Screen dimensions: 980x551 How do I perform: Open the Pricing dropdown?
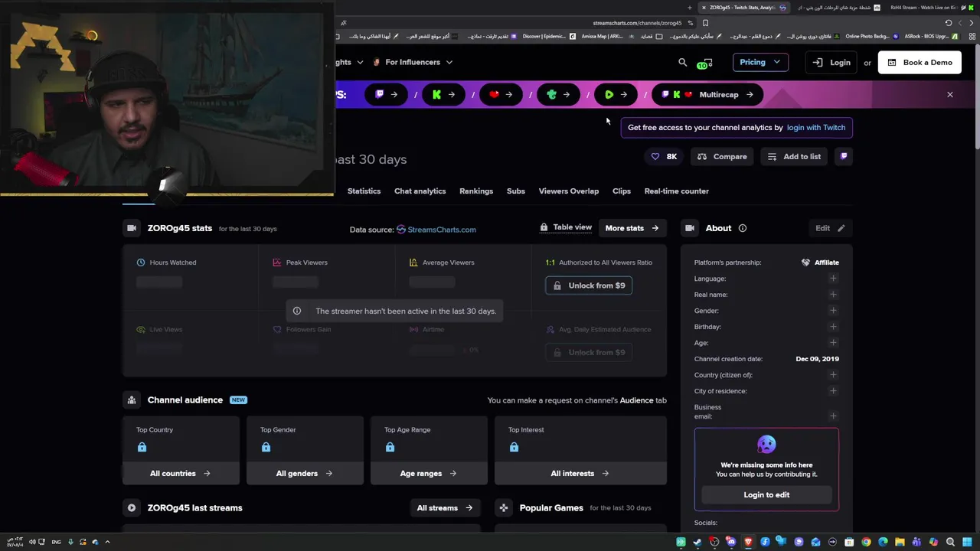pyautogui.click(x=759, y=62)
